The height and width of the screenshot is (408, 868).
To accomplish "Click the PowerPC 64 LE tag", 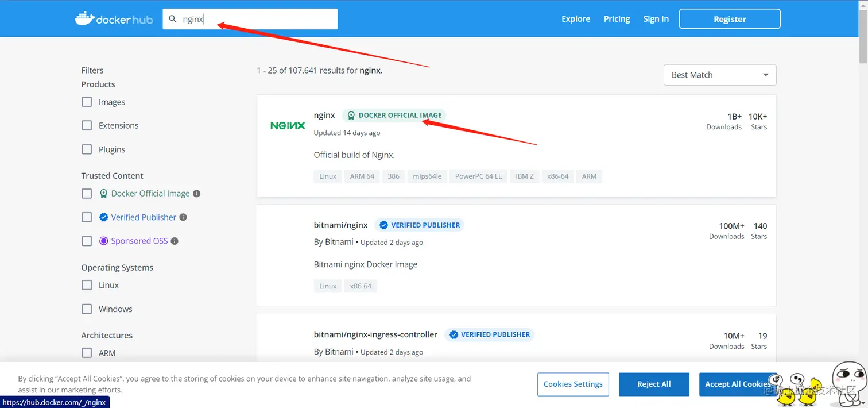I will pyautogui.click(x=479, y=176).
